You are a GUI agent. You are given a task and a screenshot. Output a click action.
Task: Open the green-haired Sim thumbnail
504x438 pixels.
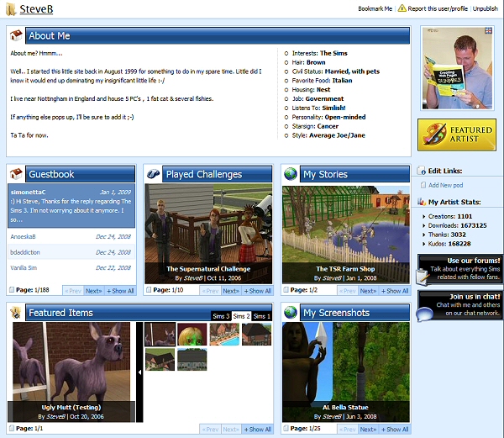[x=192, y=334]
